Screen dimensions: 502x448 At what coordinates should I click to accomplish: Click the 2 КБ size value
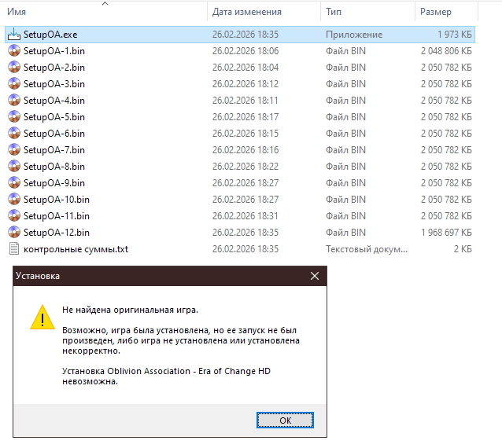point(463,249)
